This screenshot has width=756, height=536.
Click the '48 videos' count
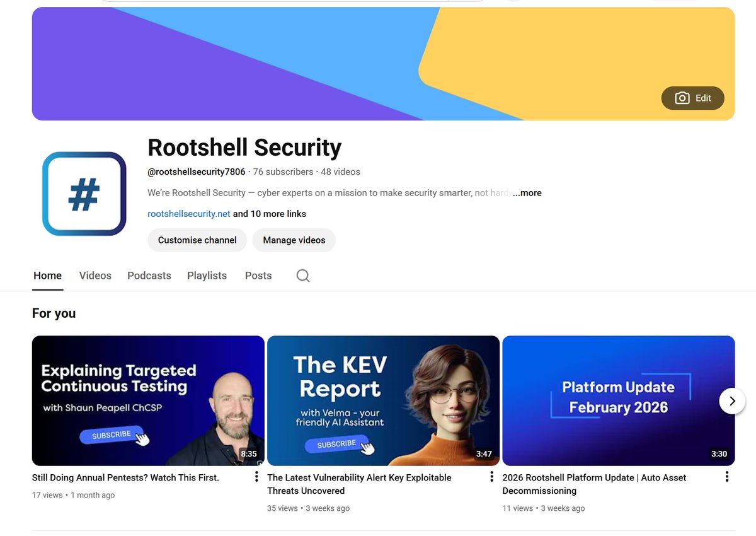340,172
